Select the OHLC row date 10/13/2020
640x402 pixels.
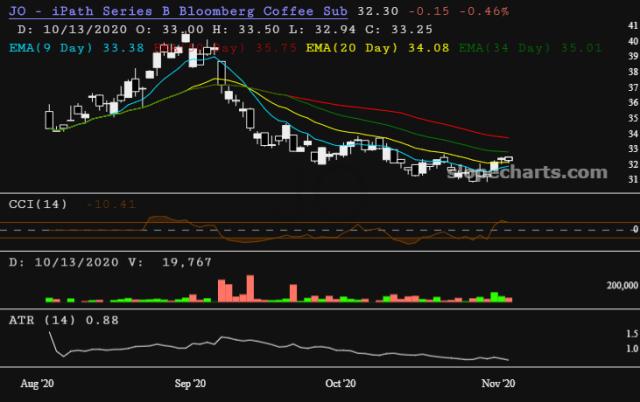[x=85, y=29]
